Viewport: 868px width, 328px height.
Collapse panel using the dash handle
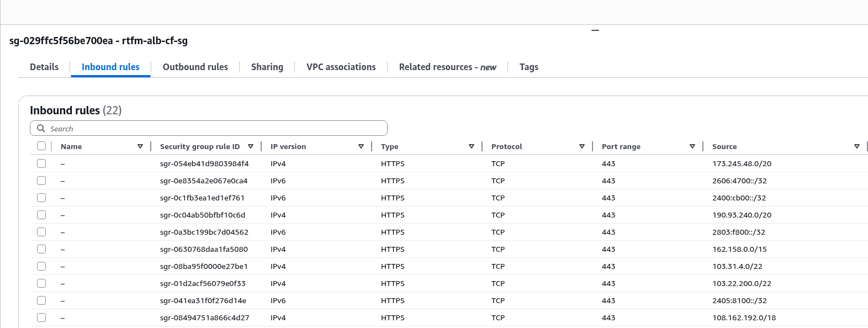coord(595,30)
